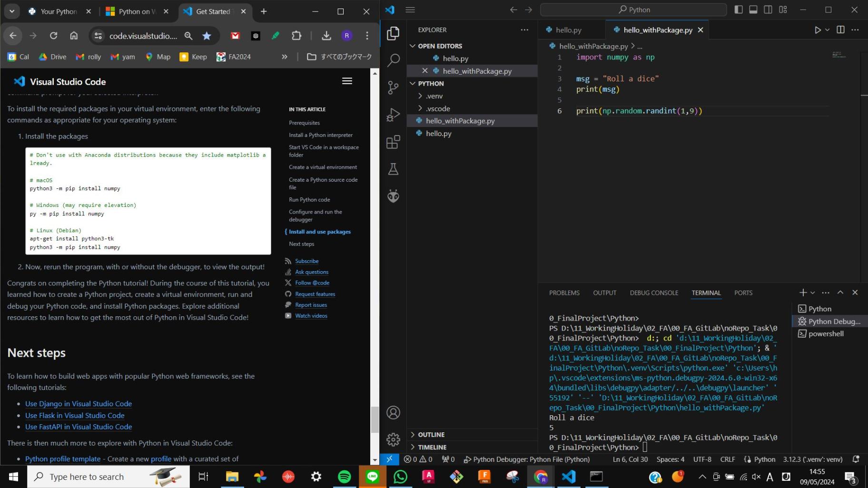Close hello_withPackage.py editor tab

700,30
